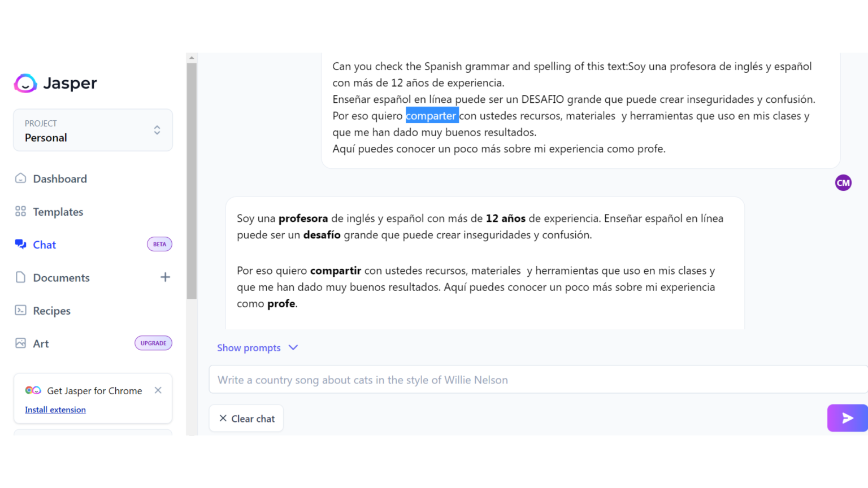Open Chat using the speech bubble icon
Viewport: 868px width, 488px height.
21,244
